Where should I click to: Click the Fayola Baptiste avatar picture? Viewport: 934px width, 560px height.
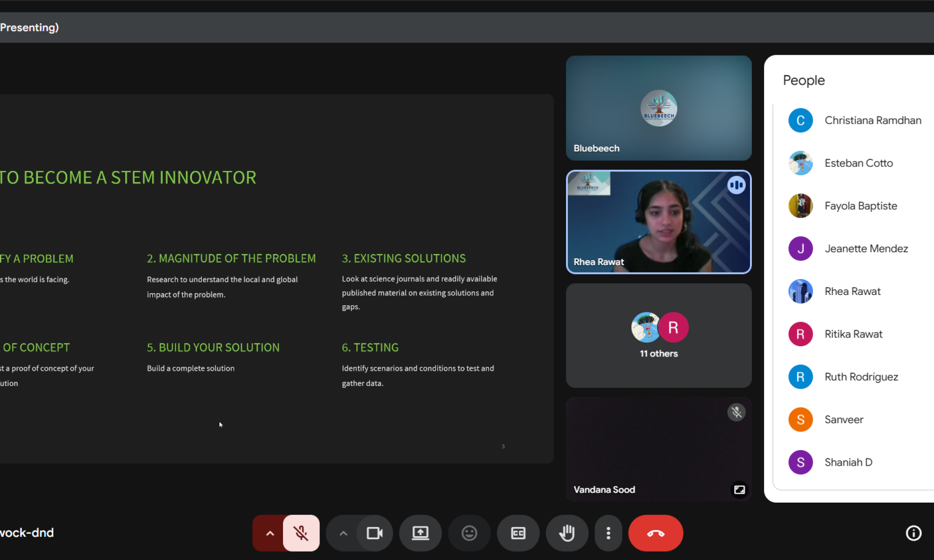pos(800,206)
